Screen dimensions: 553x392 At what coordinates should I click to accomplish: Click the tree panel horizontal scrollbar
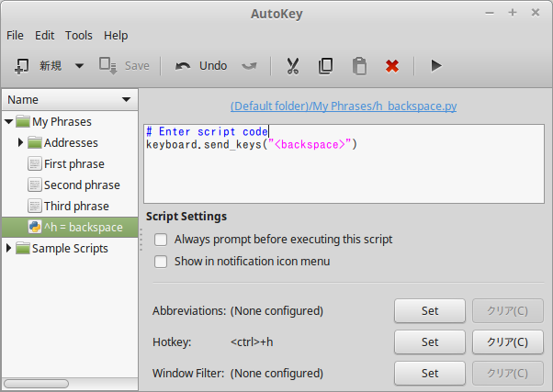37,384
